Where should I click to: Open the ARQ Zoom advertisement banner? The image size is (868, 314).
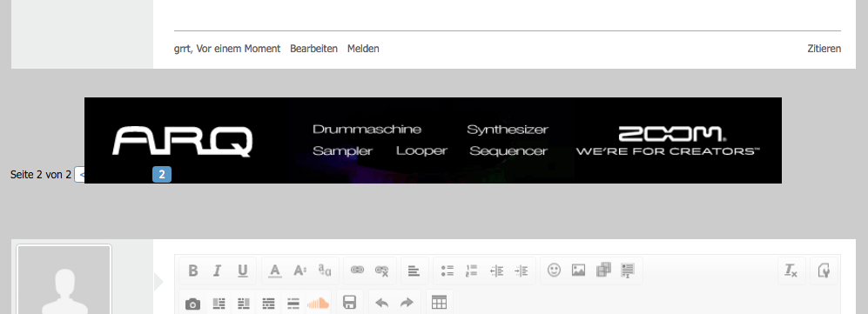[433, 140]
